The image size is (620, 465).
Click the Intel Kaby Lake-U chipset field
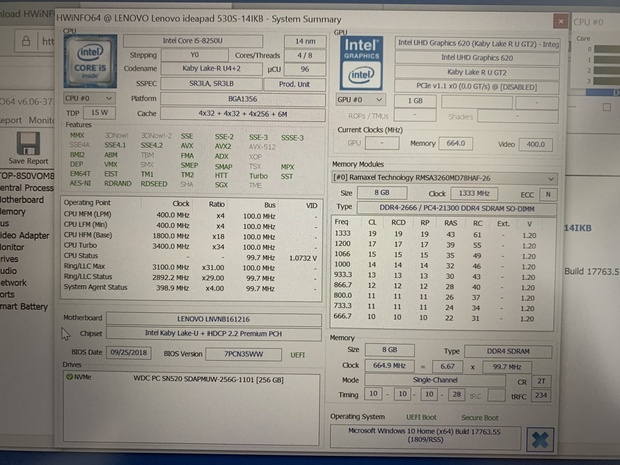(x=214, y=334)
